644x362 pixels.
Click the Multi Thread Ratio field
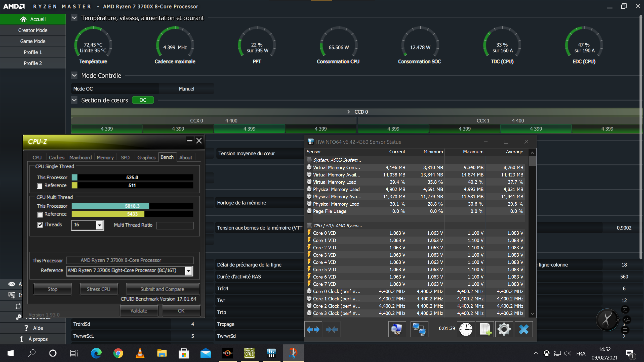[x=175, y=225]
